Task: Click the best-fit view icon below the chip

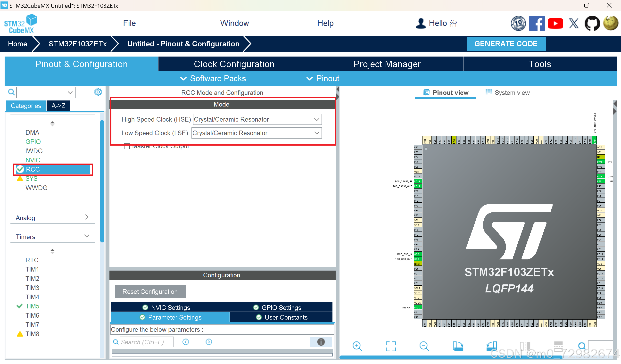Action: (391, 346)
